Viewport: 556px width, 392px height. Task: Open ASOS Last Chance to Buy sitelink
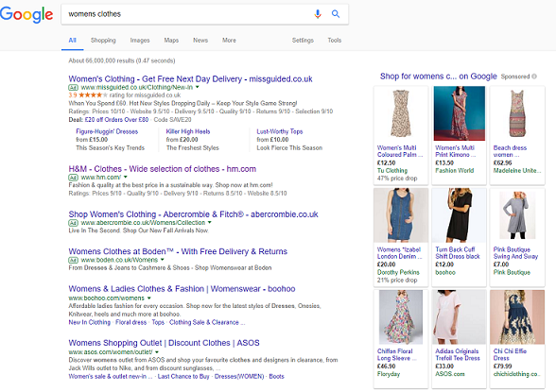click(x=183, y=377)
